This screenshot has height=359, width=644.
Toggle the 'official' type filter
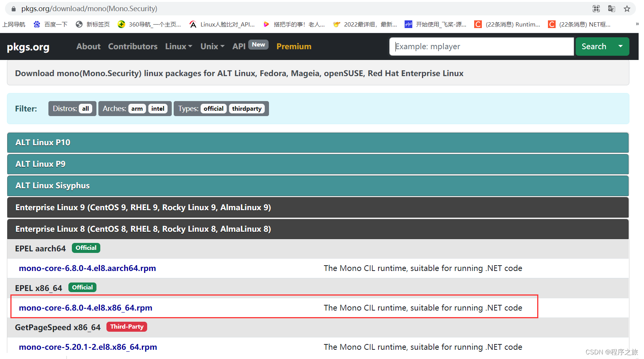point(213,109)
